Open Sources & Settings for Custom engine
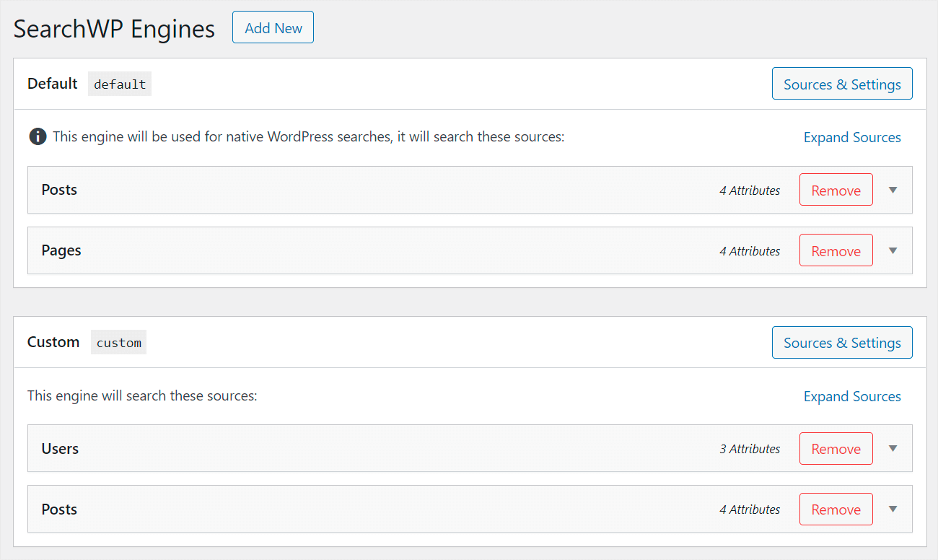938x560 pixels. coord(842,343)
